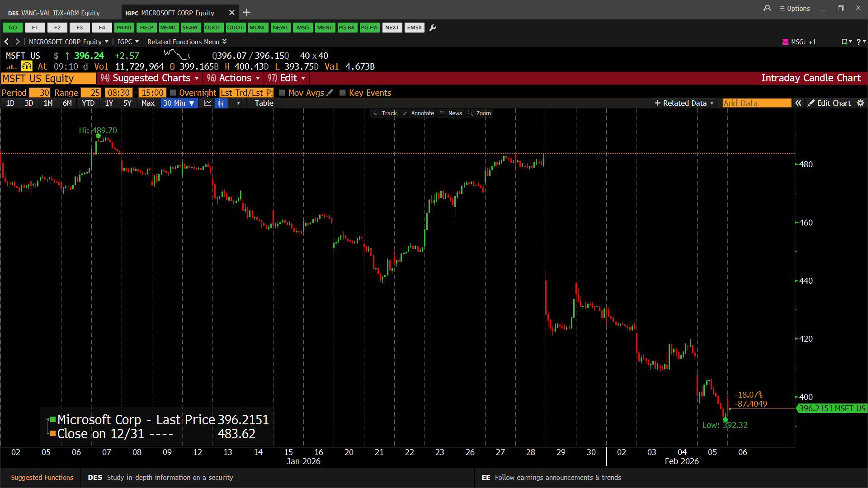The width and height of the screenshot is (868, 488).
Task: Open the DES suggested function link
Action: (x=160, y=477)
